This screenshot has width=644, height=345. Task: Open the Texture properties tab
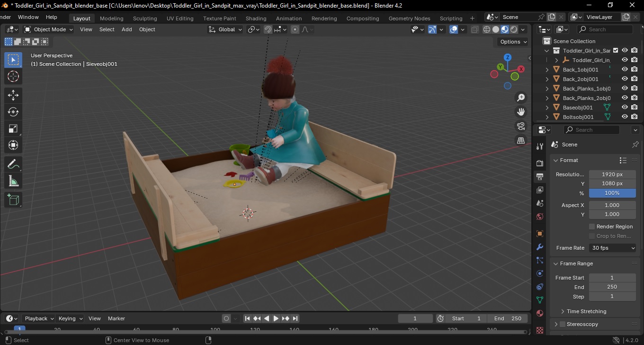tap(540, 330)
